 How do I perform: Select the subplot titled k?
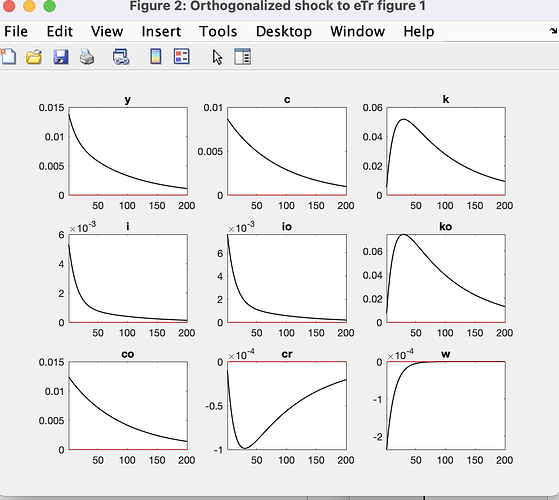click(x=446, y=151)
